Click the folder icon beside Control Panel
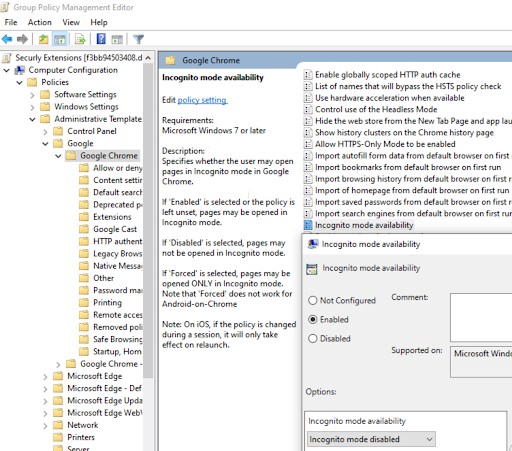512x451 pixels. pyautogui.click(x=58, y=131)
